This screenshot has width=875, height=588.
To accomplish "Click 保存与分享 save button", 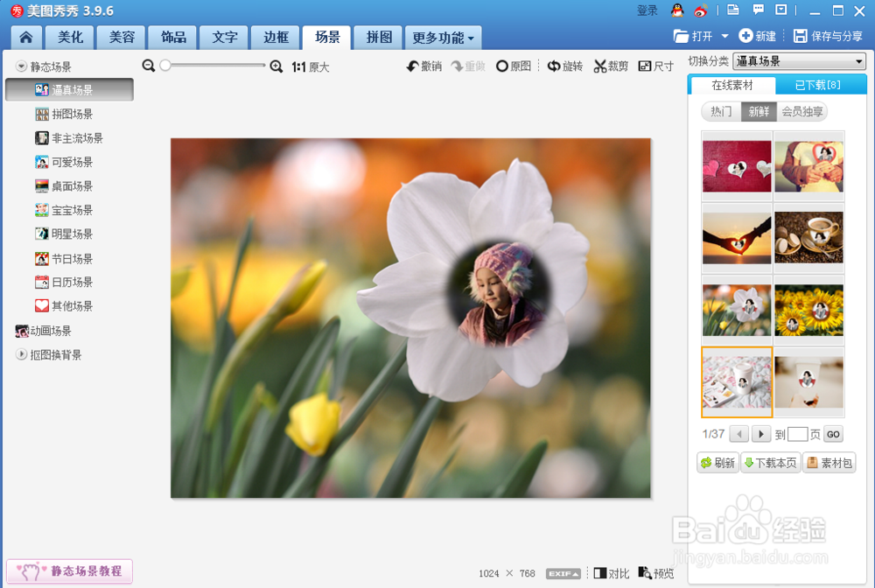I will [828, 36].
